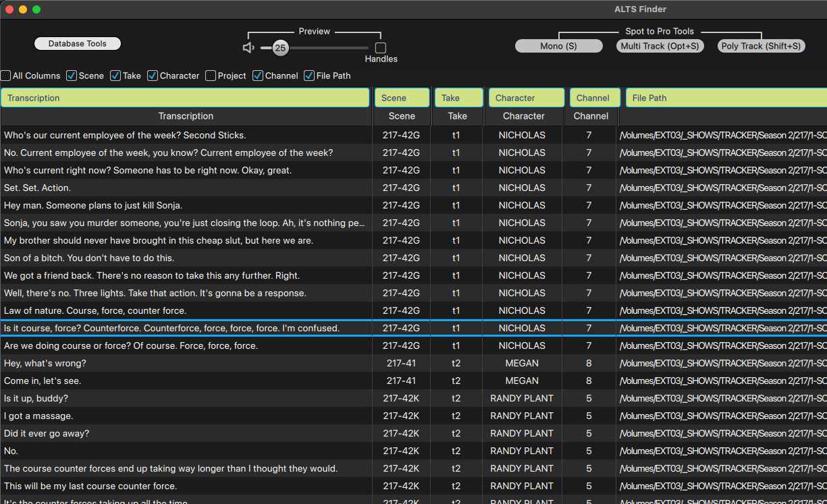Toggle the Take column checkbox

point(115,76)
